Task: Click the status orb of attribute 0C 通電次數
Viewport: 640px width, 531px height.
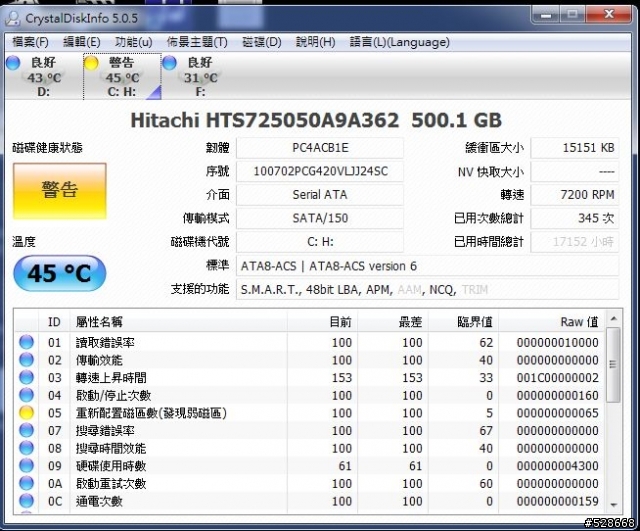Action: coord(27,501)
